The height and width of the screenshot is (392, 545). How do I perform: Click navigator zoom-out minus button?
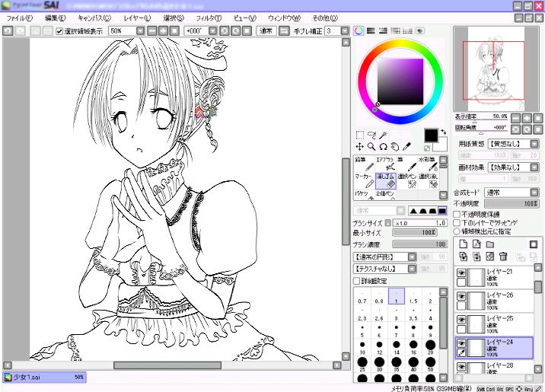[x=516, y=118]
